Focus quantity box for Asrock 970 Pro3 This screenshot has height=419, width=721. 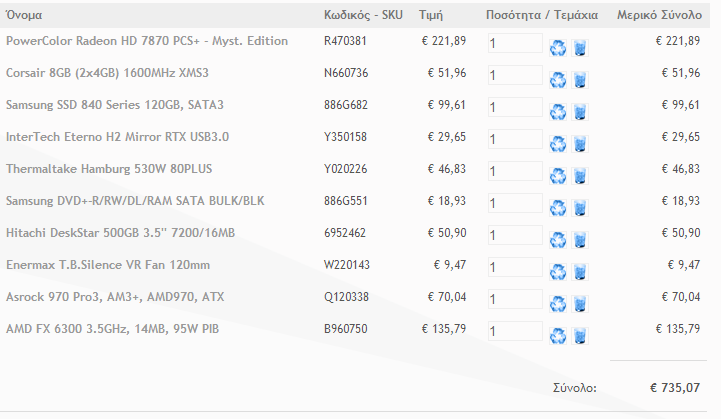[x=515, y=299]
